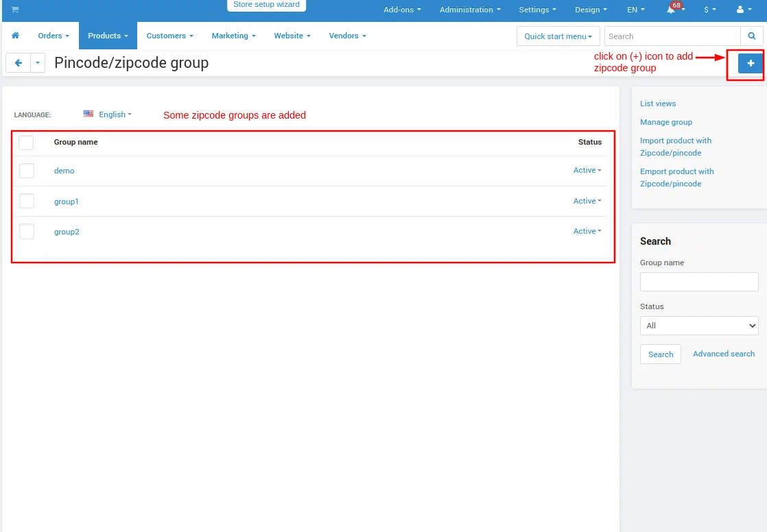Open the English language selector
Viewport: 767px width, 532px height.
click(115, 114)
